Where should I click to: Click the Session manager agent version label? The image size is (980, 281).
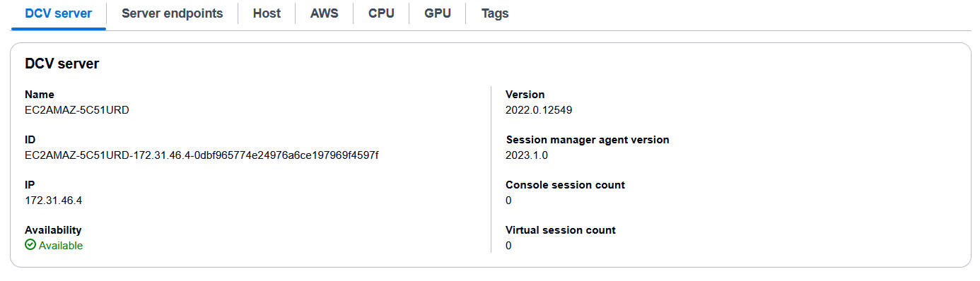point(588,140)
